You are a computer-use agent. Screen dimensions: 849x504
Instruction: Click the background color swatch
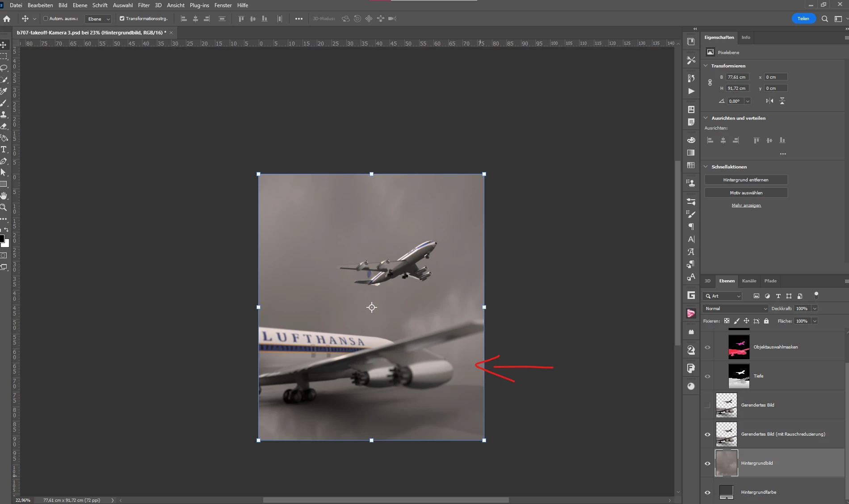(x=6, y=244)
